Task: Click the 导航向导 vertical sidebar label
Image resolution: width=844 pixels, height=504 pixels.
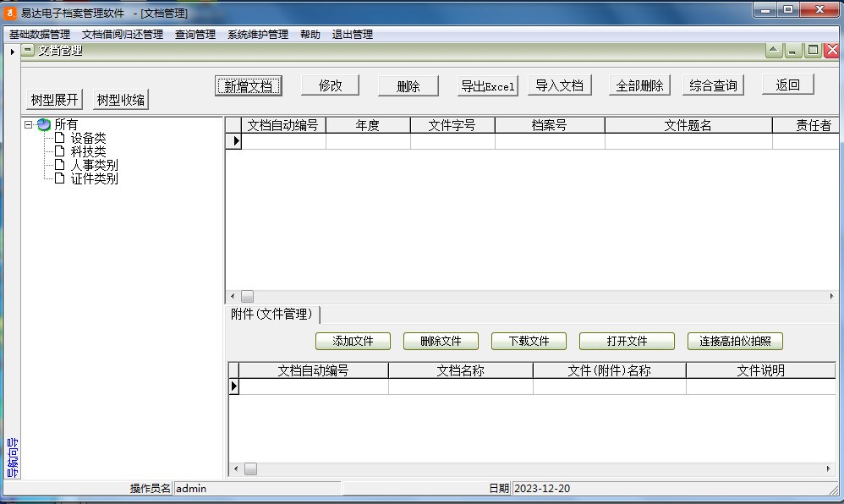Action: [12, 457]
